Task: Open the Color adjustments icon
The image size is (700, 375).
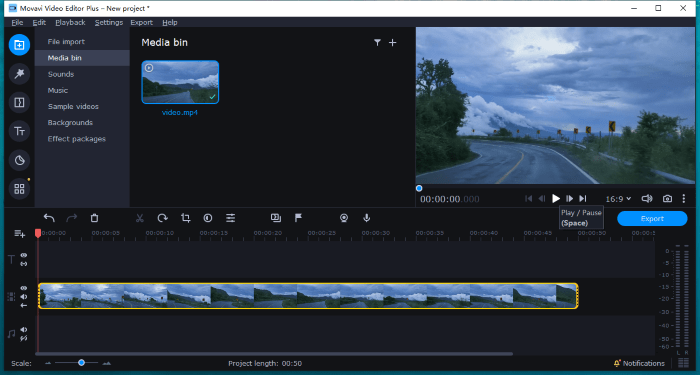Action: point(208,218)
